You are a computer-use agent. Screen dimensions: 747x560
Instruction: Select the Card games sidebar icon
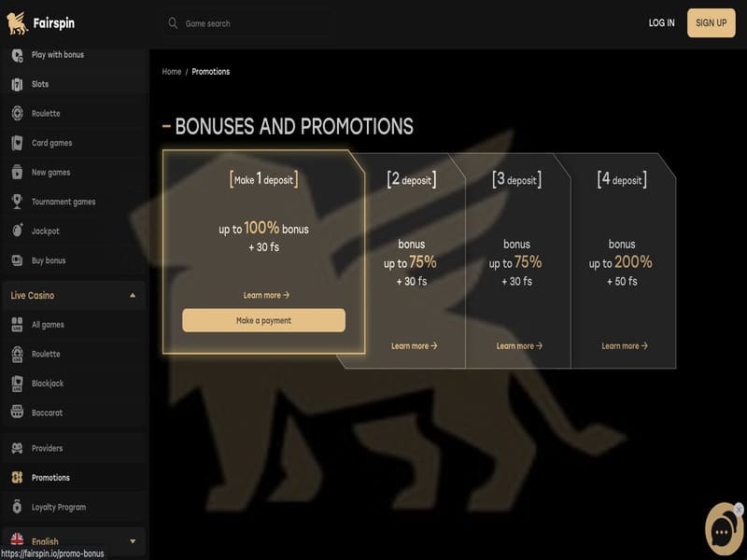click(17, 143)
